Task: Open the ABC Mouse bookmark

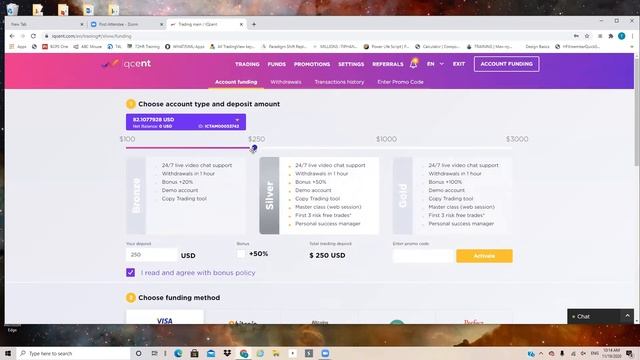Action: pyautogui.click(x=87, y=47)
